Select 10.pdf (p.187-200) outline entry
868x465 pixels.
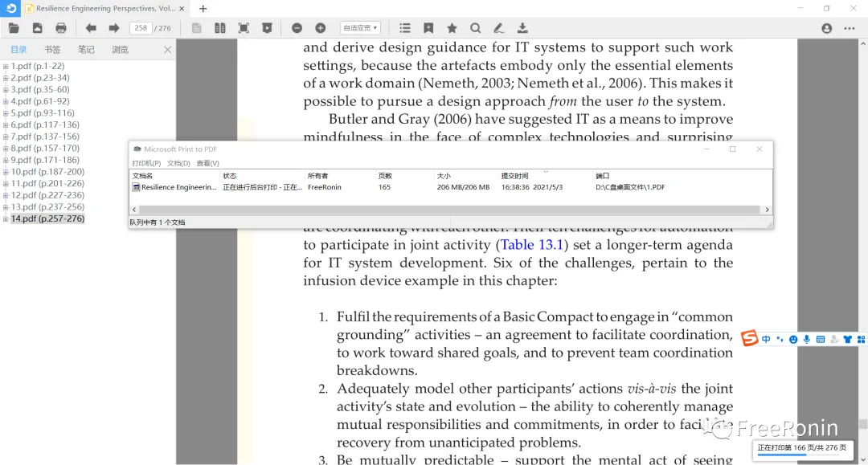[x=47, y=171]
